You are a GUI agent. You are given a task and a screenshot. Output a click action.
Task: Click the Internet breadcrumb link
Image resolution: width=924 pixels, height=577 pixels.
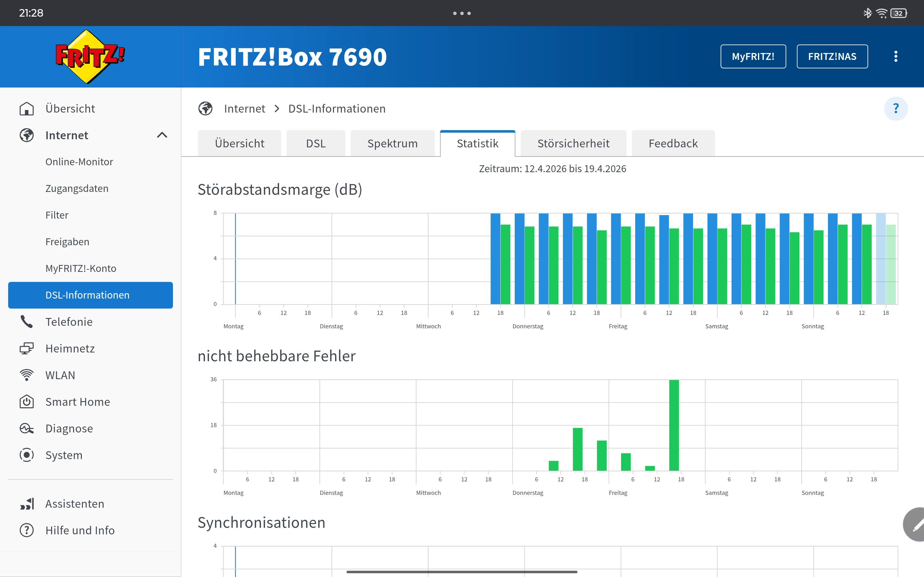click(244, 109)
